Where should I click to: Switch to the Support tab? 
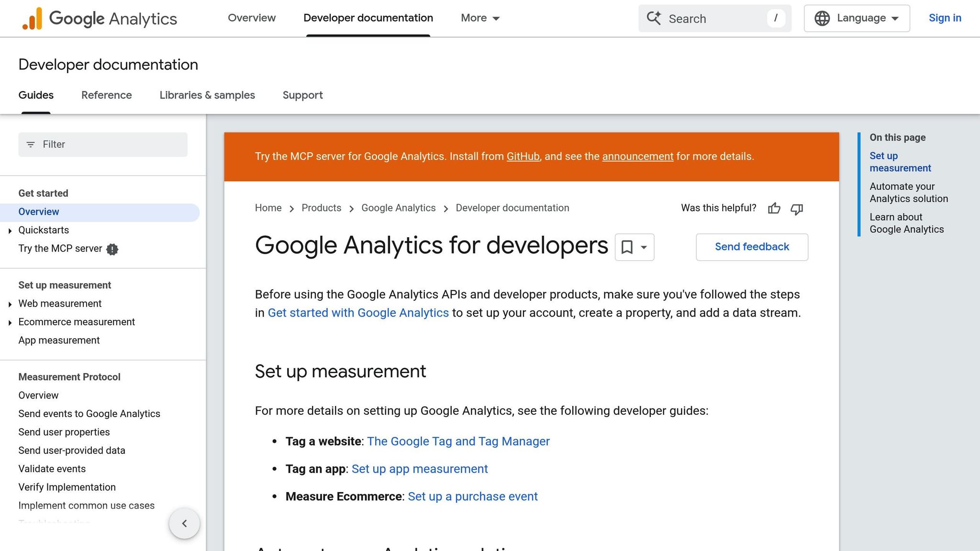pos(303,95)
